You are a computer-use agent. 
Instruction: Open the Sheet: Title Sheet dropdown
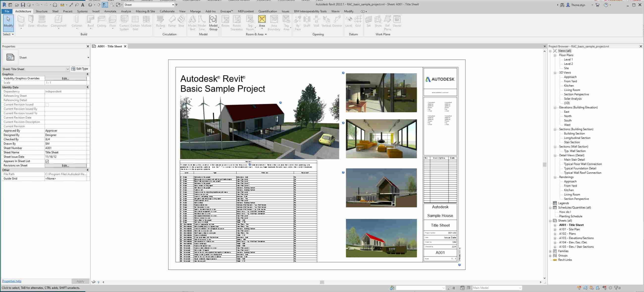(x=68, y=69)
